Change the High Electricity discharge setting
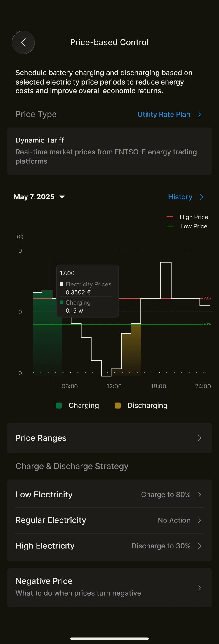 109,546
